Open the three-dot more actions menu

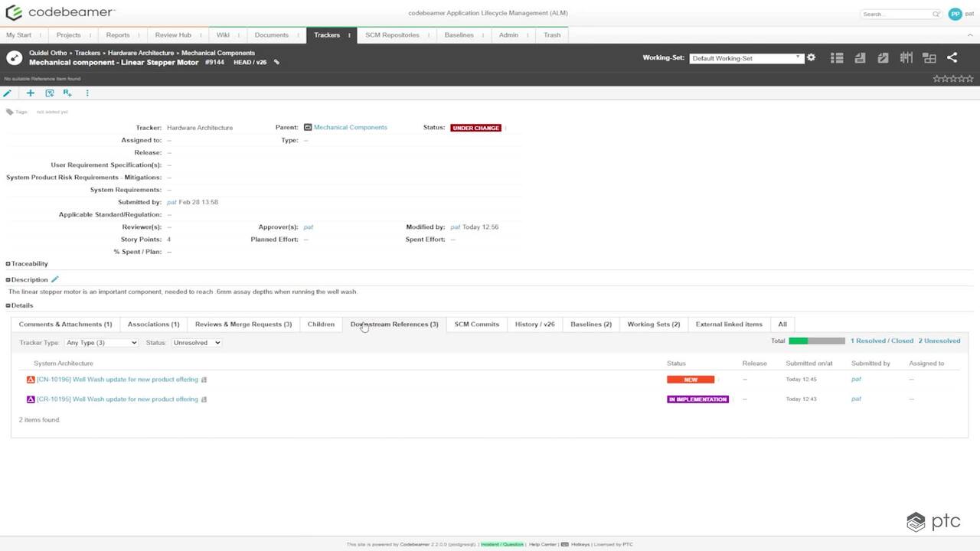click(87, 93)
